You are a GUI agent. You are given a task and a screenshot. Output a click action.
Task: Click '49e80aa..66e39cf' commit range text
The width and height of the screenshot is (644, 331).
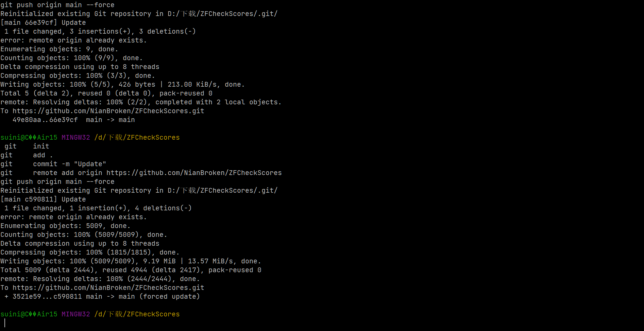pos(45,120)
